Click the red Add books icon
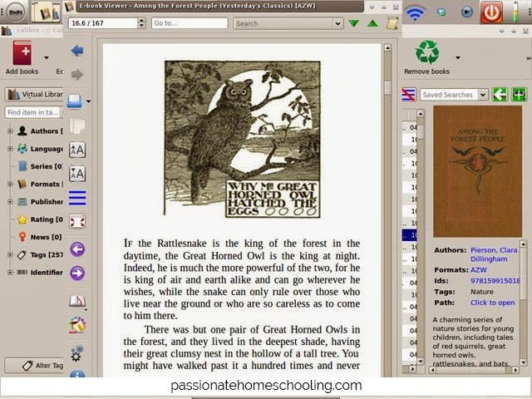Screen dimensions: 532x399 pyautogui.click(x=22, y=52)
